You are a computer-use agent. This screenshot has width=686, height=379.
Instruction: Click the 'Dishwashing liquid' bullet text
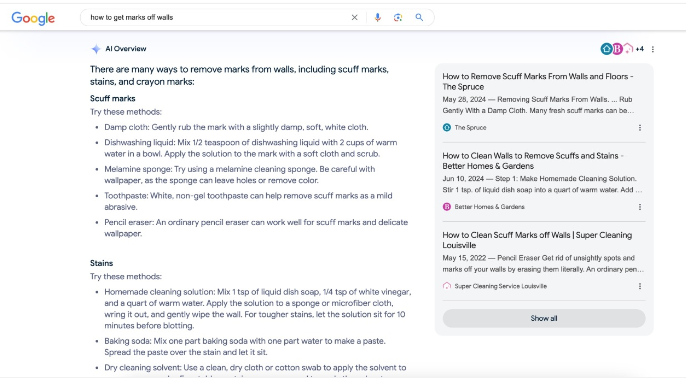coord(251,148)
